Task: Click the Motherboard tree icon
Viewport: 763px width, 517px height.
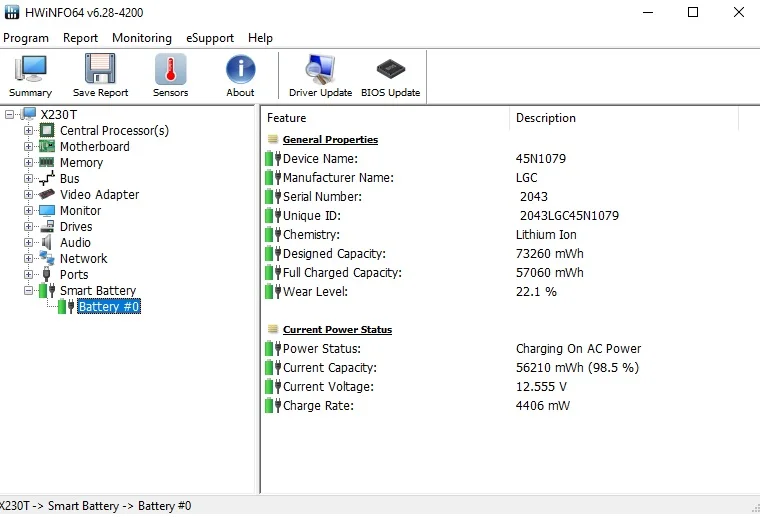Action: 47,147
